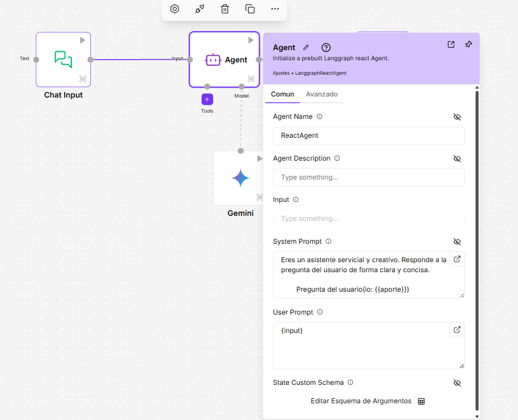This screenshot has width=518, height=420.
Task: Run the Agent node with its play arrow
Action: click(250, 40)
